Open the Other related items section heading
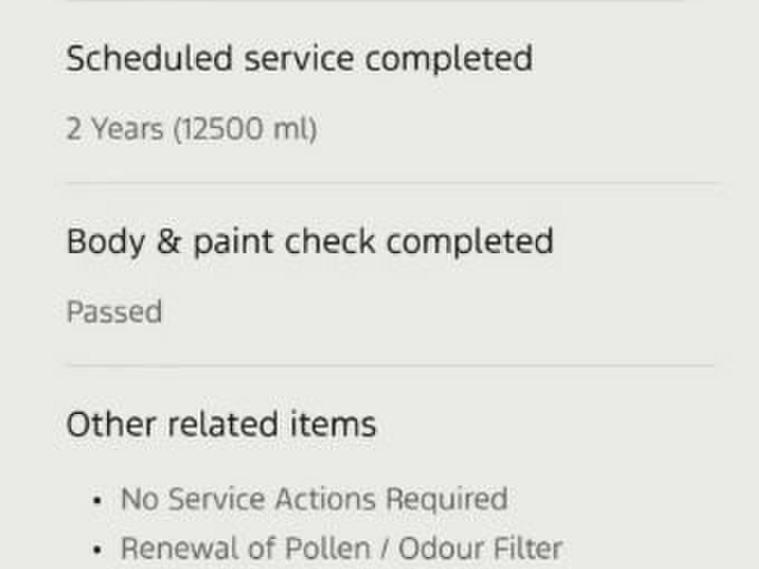 tap(221, 425)
